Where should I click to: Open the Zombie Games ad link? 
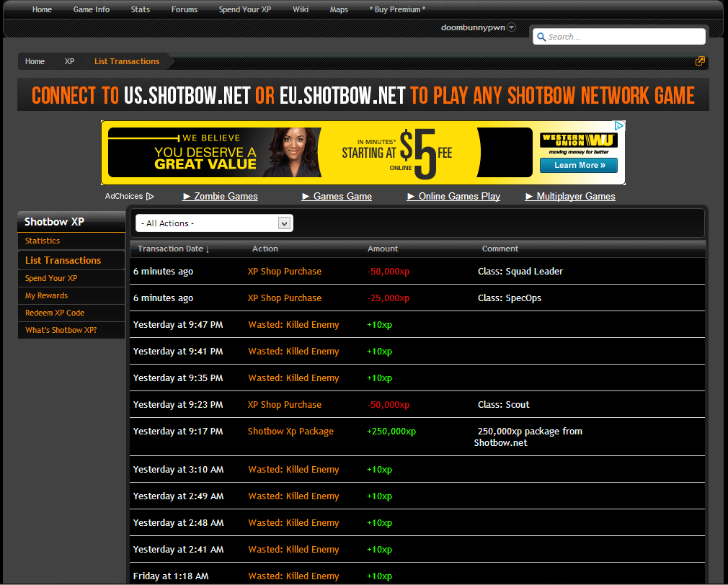(221, 196)
